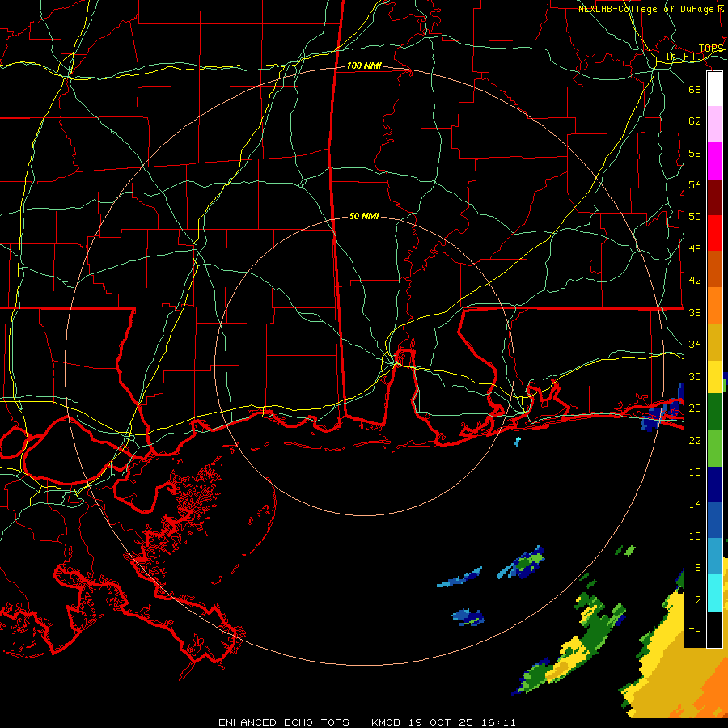This screenshot has width=728, height=728.
Task: Select the medium blue legend swatch
Action: [714, 522]
